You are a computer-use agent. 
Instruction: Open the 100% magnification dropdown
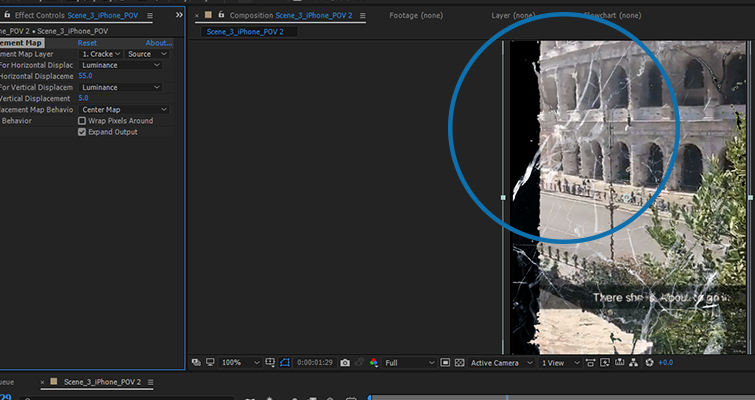point(240,362)
